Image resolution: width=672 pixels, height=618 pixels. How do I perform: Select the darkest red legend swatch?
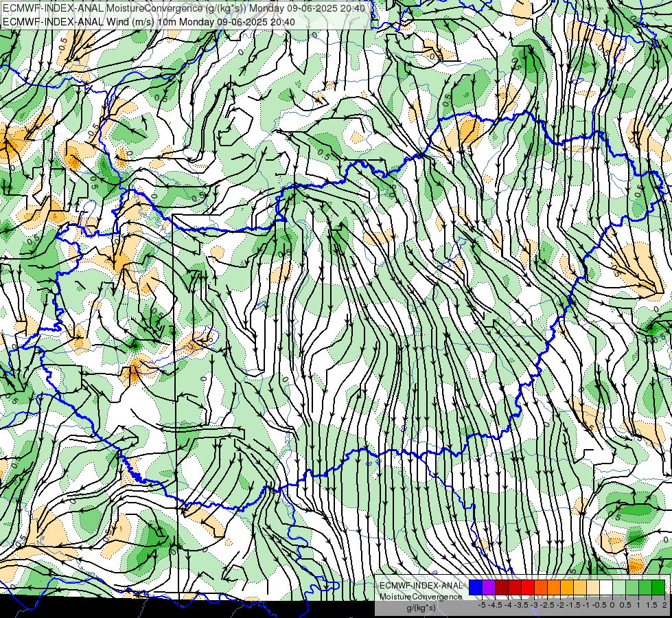pos(502,587)
